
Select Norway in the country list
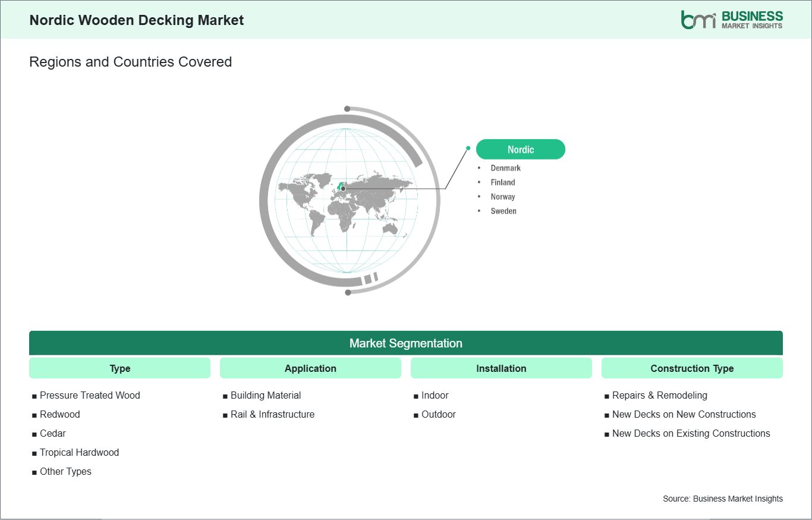pyautogui.click(x=503, y=196)
